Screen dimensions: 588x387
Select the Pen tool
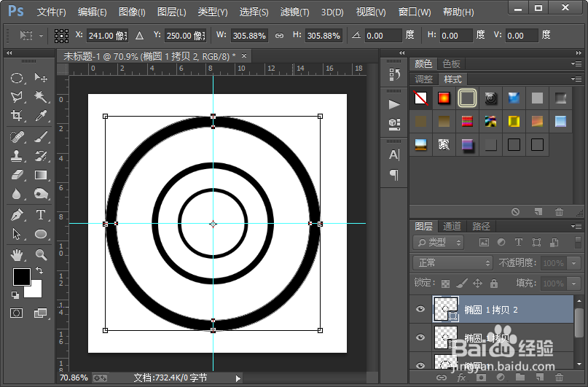click(17, 215)
